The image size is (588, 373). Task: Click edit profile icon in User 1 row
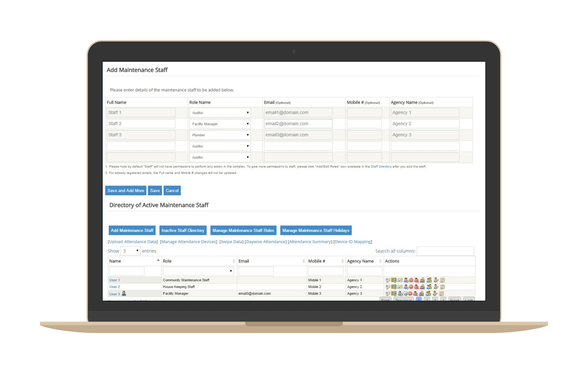[388, 280]
